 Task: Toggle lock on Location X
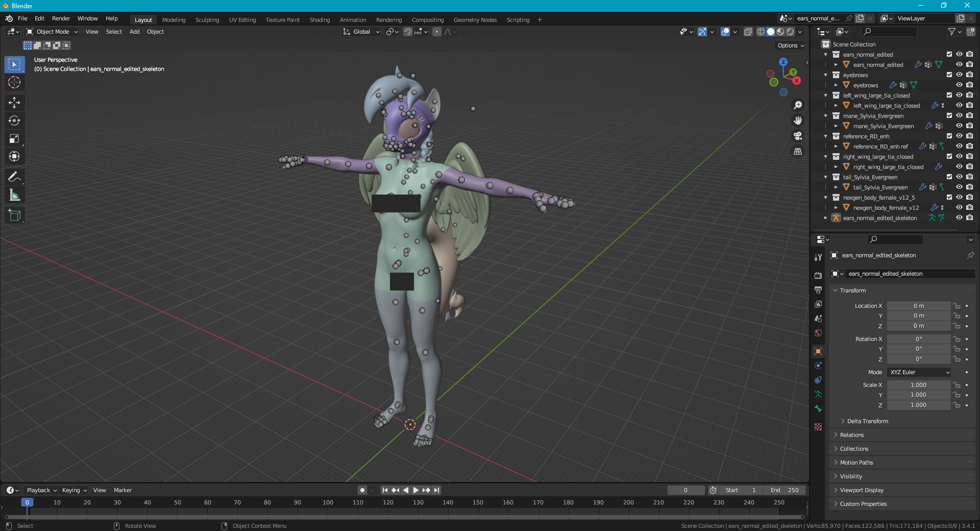coord(957,306)
